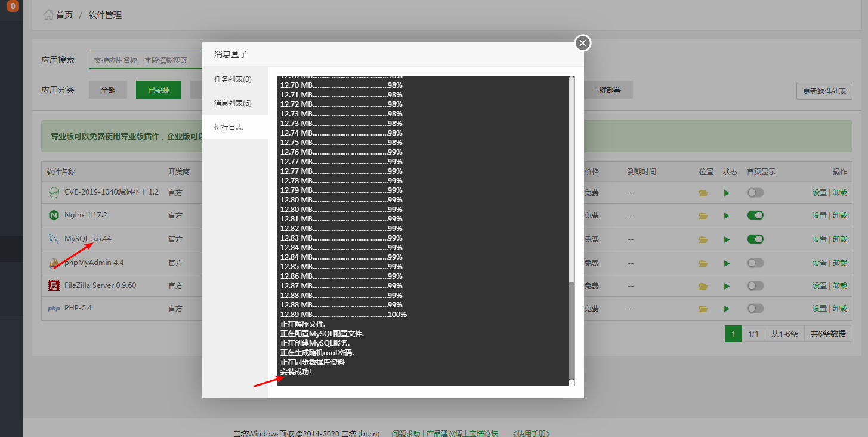Open the 《使用手册》 footer link
868x437 pixels.
point(531,433)
